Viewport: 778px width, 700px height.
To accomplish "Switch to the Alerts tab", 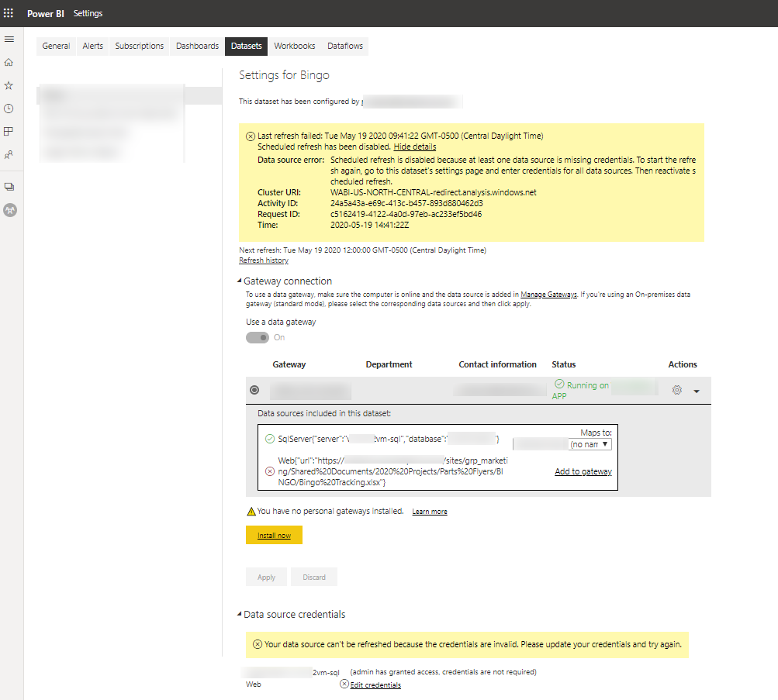I will pos(93,46).
